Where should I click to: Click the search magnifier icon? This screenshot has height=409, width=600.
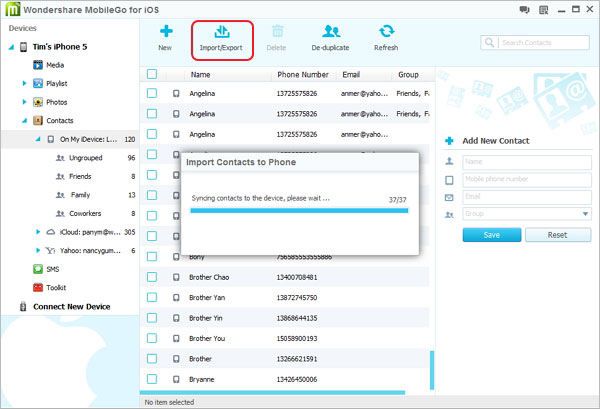(x=489, y=42)
